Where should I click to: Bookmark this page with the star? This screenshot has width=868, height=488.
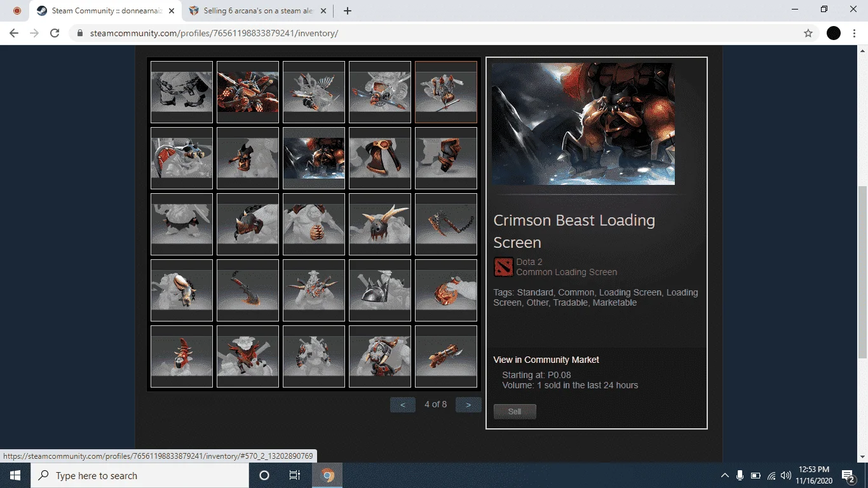(x=808, y=33)
